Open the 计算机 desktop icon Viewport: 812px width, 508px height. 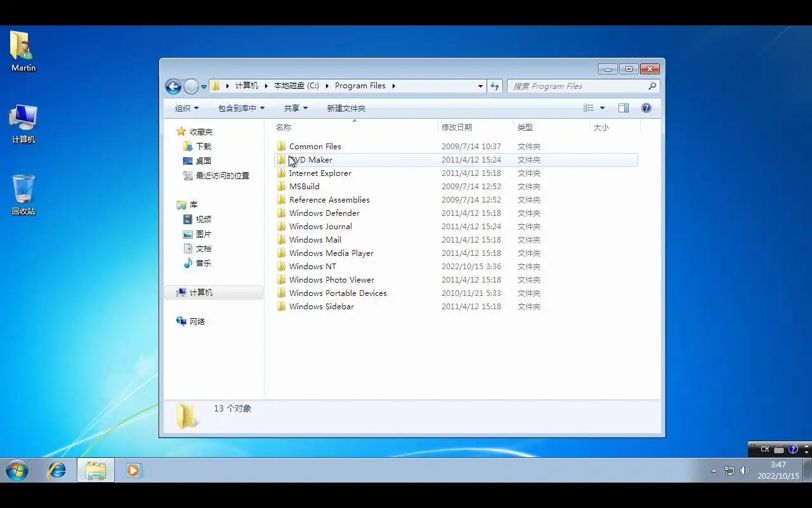[x=23, y=124]
